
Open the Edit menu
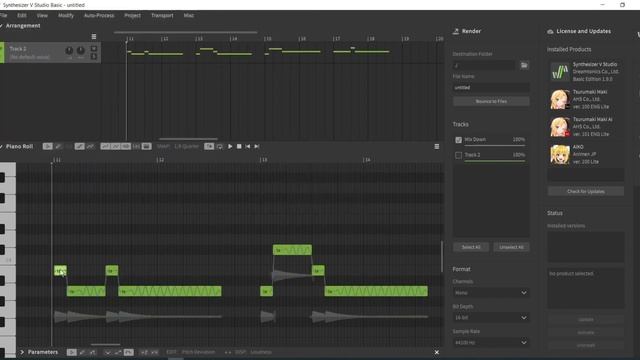pos(22,16)
